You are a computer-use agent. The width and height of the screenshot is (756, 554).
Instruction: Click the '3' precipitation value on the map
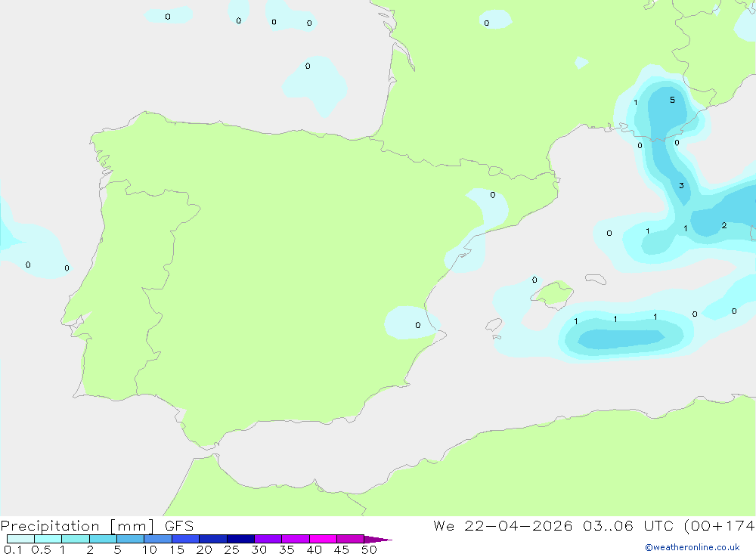(x=681, y=186)
